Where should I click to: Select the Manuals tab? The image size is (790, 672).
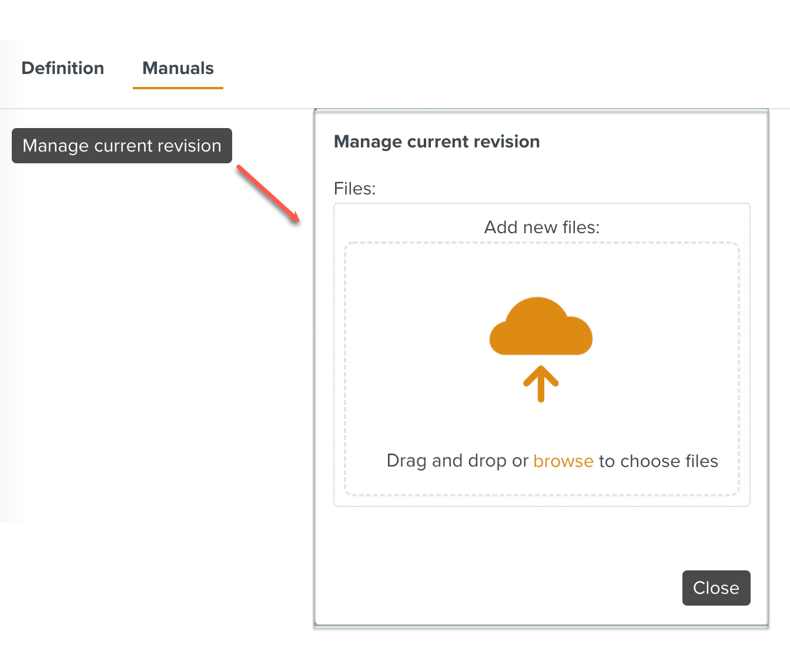(178, 68)
